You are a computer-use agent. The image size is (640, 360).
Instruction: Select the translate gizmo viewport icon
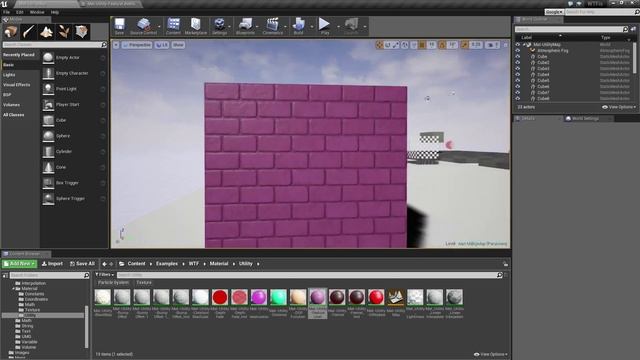(x=380, y=45)
